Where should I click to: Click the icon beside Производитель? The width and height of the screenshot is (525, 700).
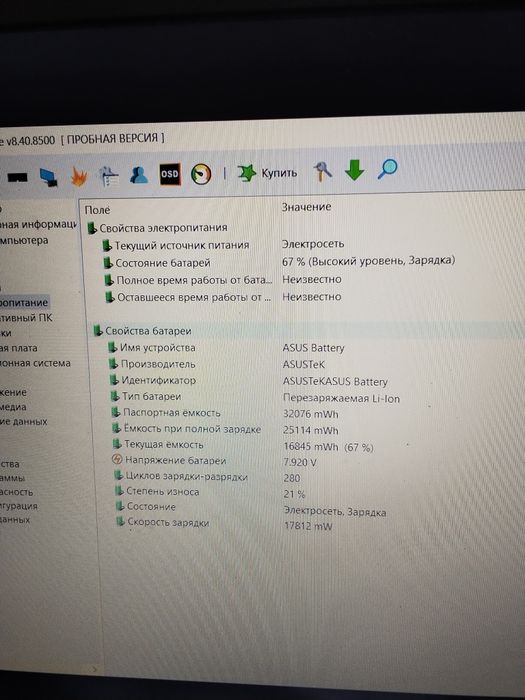[114, 364]
